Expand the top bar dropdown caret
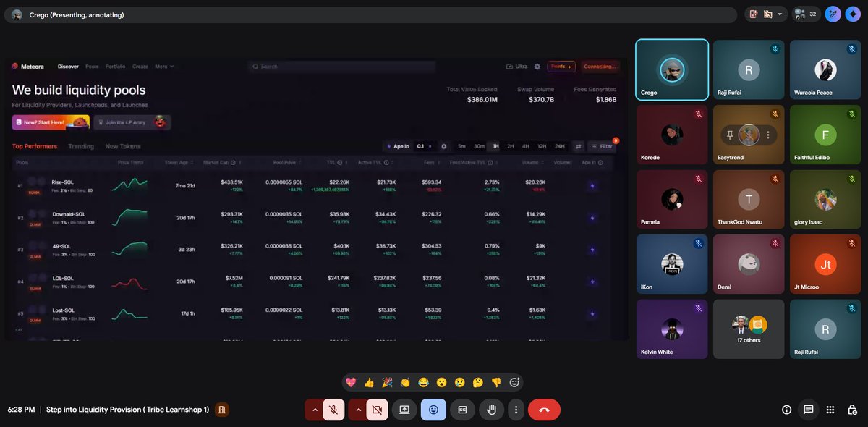Viewport: 868px width, 427px height. 780,14
